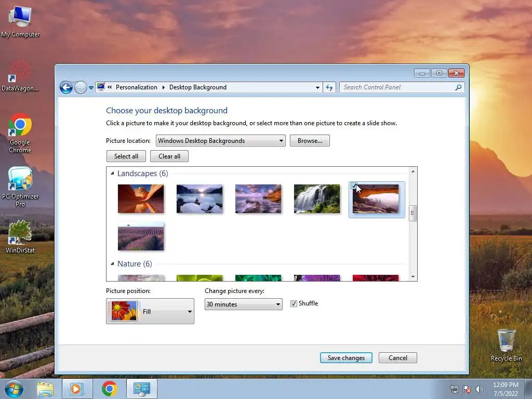Screen dimensions: 532x399
Task: Collapse the Landscapes group
Action: pyautogui.click(x=112, y=174)
